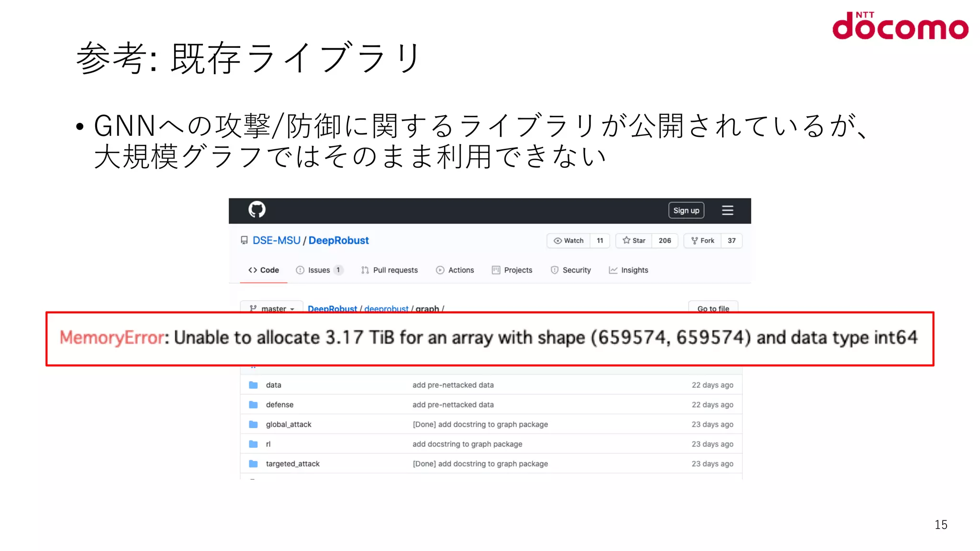Open the hamburger menu icon
This screenshot has height=551, width=980.
point(727,210)
